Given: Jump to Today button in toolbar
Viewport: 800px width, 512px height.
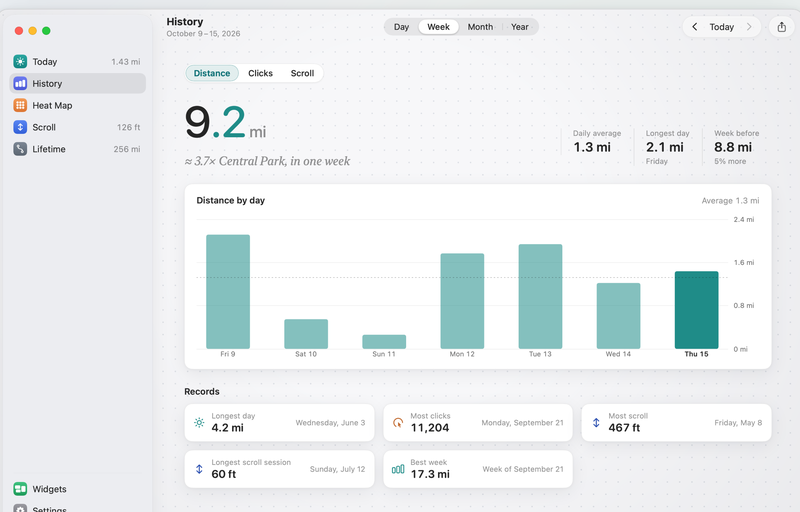Looking at the screenshot, I should (x=721, y=27).
